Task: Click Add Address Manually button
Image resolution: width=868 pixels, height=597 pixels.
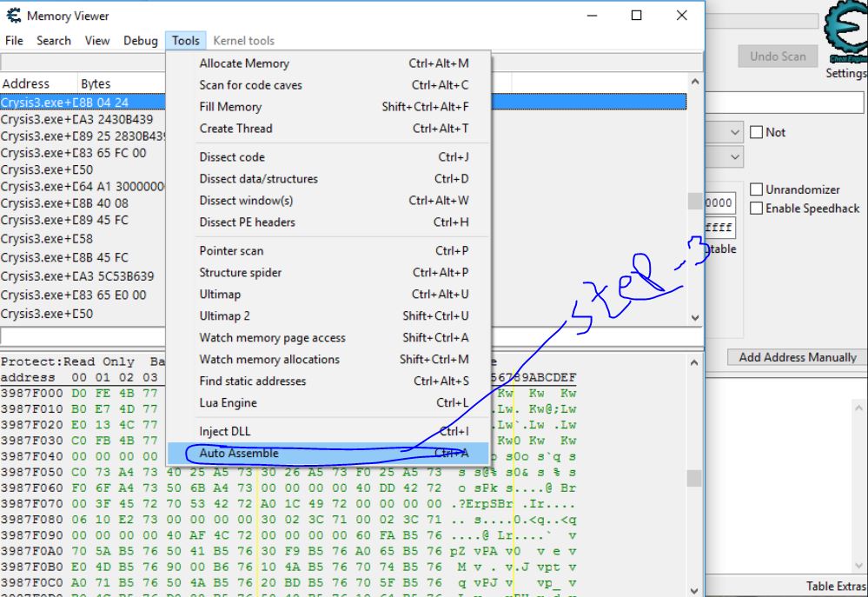Action: (797, 357)
